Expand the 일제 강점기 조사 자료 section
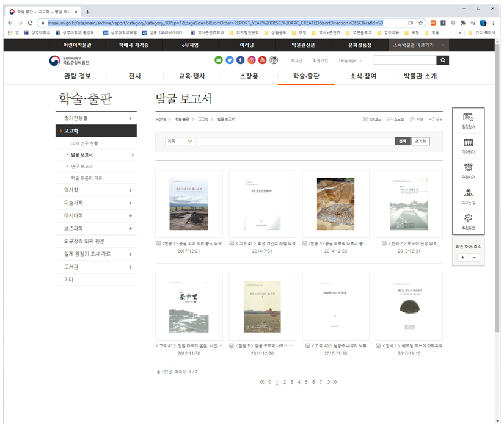The image size is (504, 429). [130, 254]
